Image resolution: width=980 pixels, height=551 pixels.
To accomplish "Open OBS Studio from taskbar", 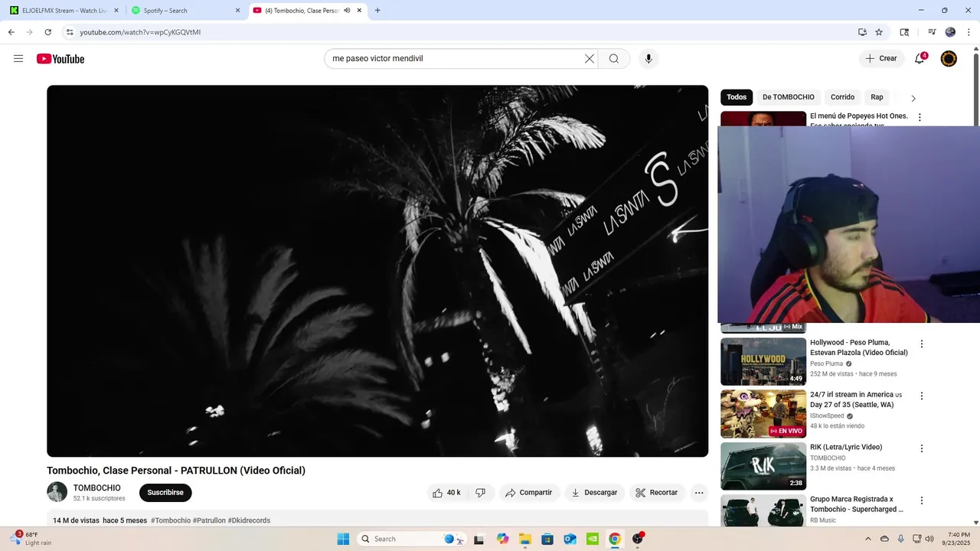I will point(638,539).
